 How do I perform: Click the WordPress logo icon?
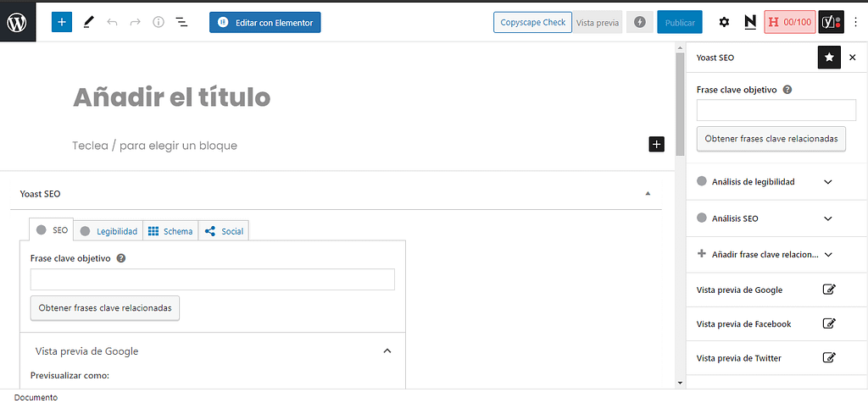pos(18,22)
